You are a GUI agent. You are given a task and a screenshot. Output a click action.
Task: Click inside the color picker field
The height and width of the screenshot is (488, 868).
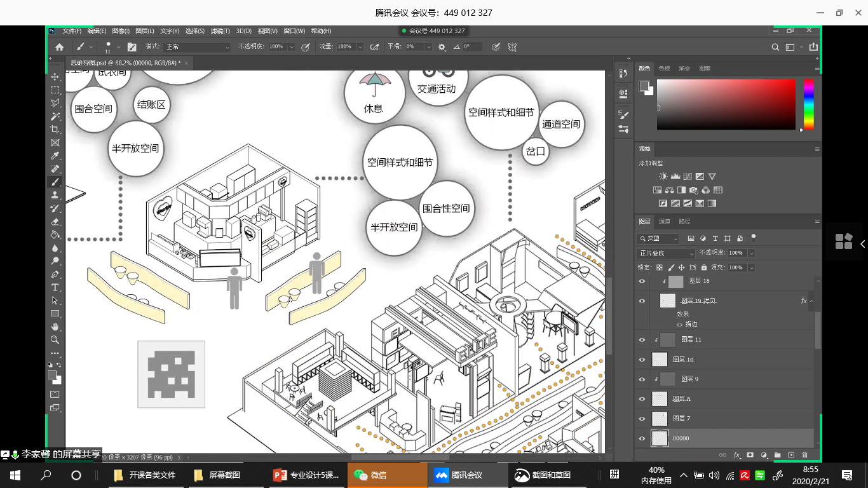pos(726,104)
